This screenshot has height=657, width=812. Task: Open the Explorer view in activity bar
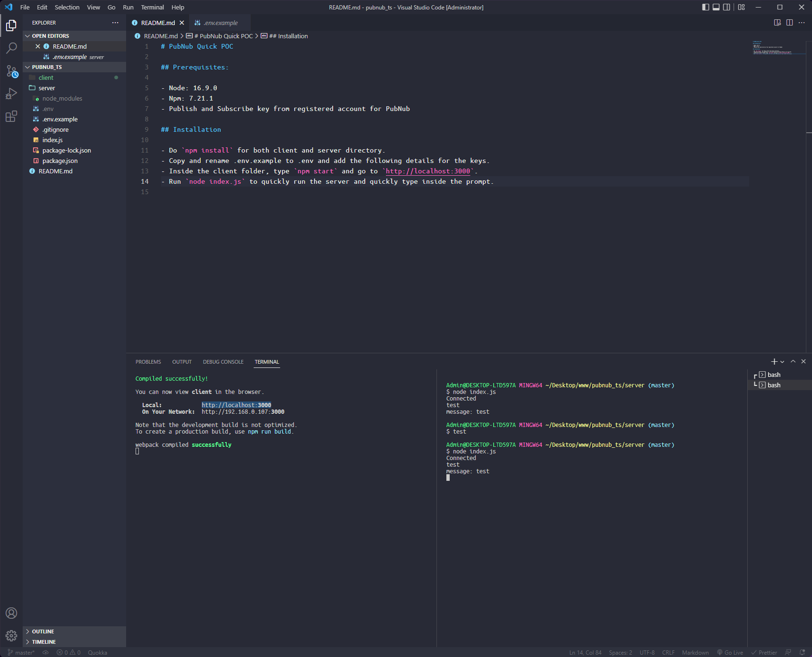[11, 25]
